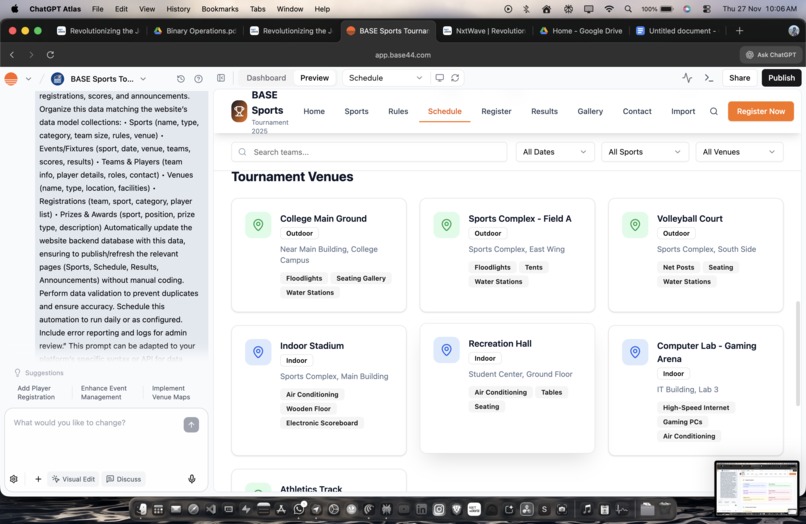Click the Publish button

(x=781, y=78)
